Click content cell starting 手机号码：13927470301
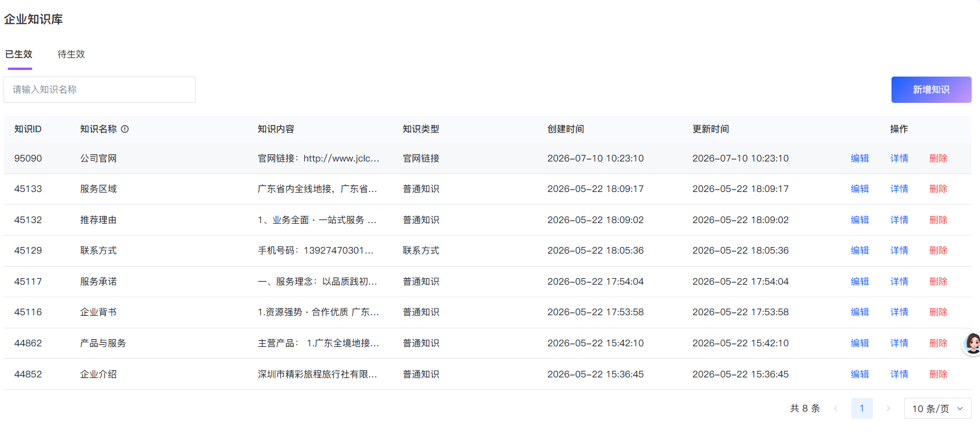Screen dimensions: 980x439 coord(316,251)
